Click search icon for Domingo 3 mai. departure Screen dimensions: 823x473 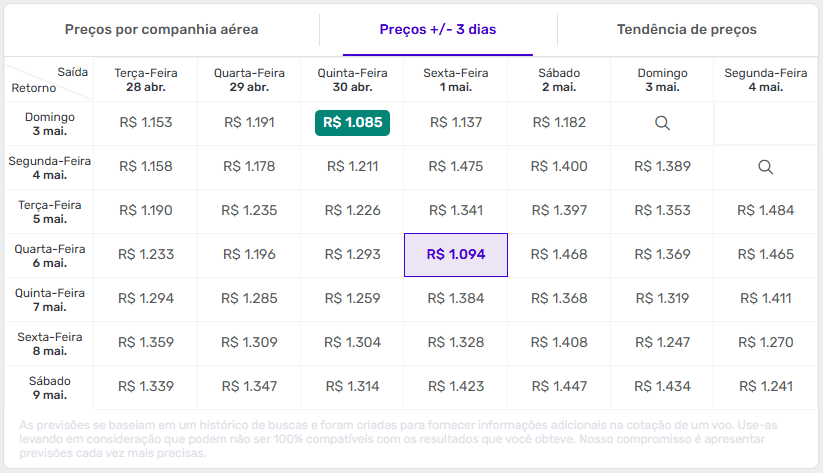pyautogui.click(x=661, y=123)
